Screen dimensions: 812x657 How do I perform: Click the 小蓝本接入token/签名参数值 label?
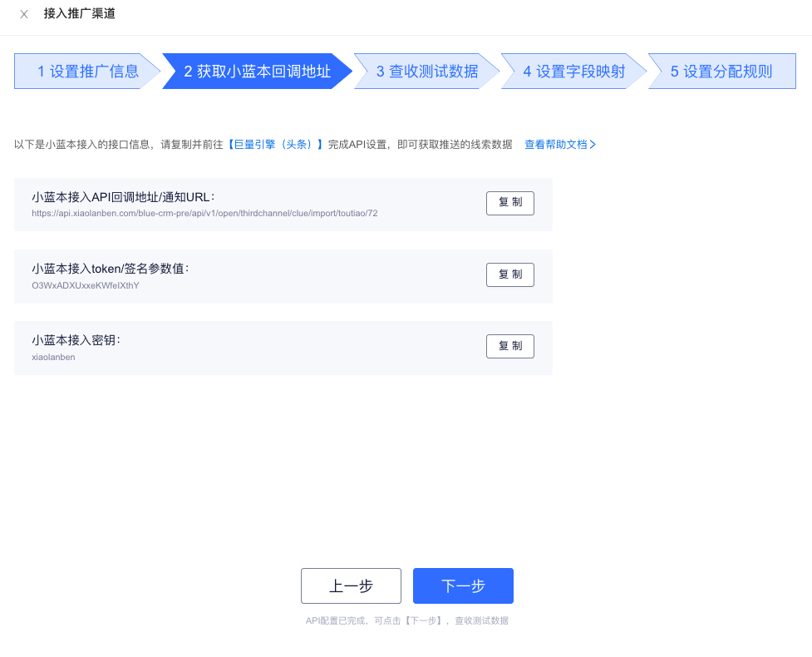[110, 269]
